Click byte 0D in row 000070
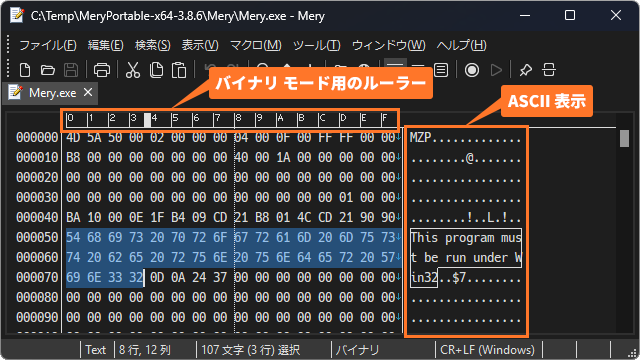The image size is (640, 360). 157,278
